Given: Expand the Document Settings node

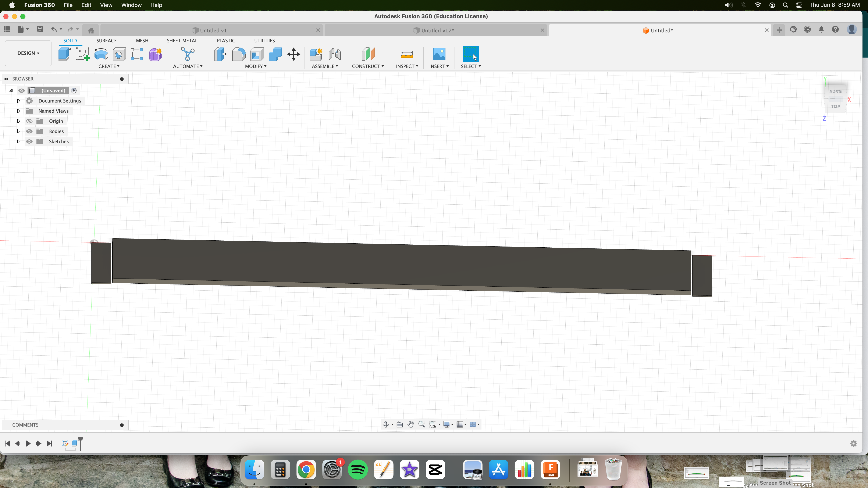Looking at the screenshot, I should pos(18,101).
